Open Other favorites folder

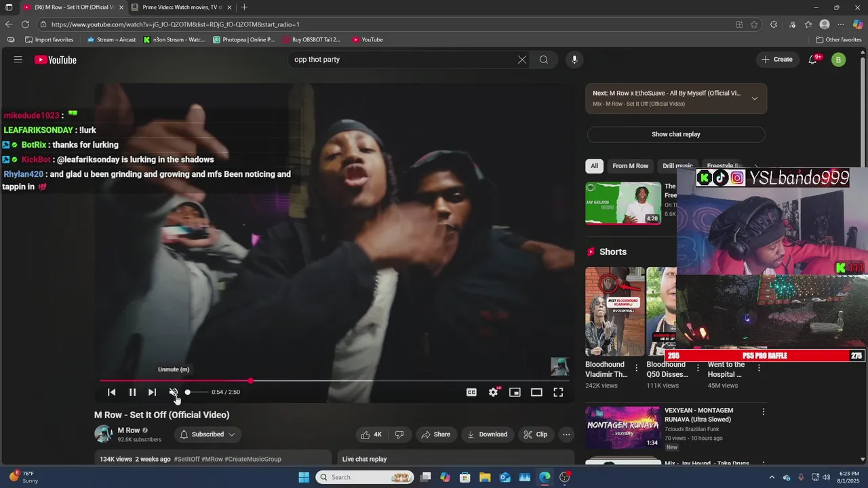(x=839, y=40)
